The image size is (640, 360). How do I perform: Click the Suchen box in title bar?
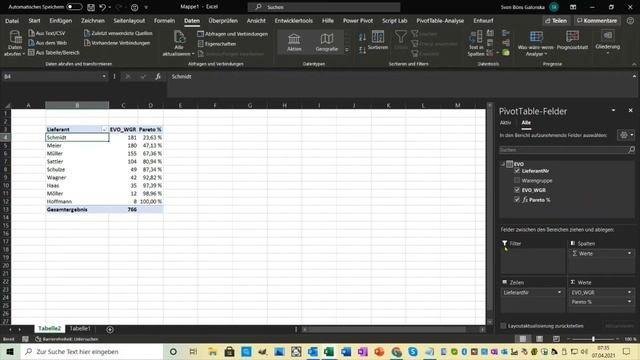tap(324, 7)
